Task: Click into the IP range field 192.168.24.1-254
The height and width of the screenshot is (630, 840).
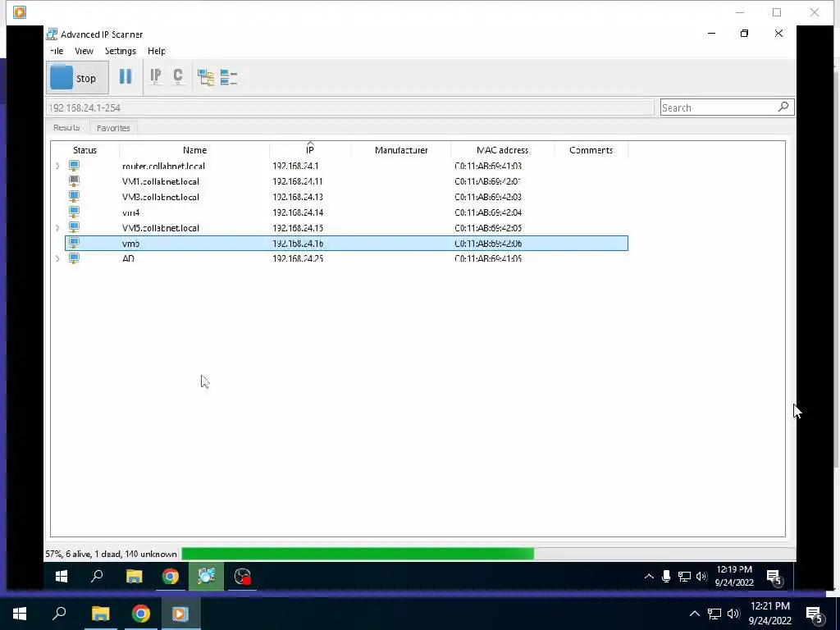Action: [349, 107]
